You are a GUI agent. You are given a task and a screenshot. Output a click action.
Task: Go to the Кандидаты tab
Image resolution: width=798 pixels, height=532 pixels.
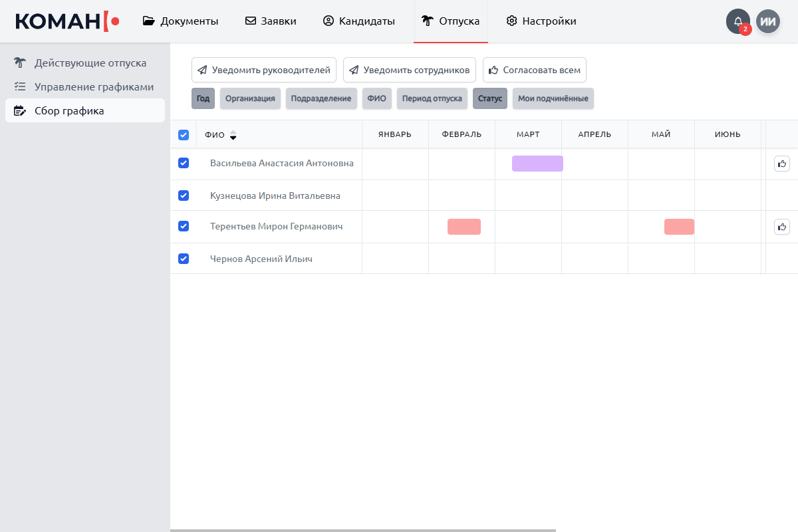359,21
